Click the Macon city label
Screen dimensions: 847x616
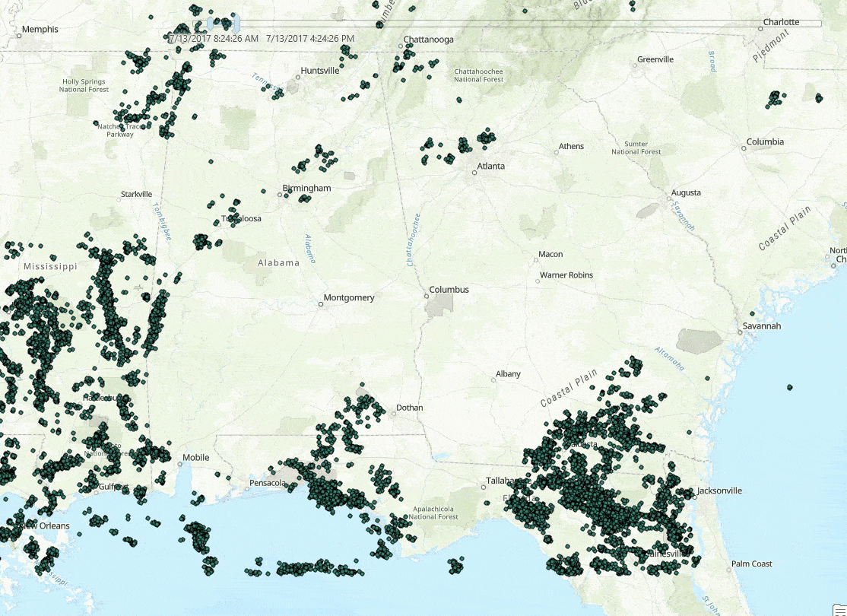[550, 254]
